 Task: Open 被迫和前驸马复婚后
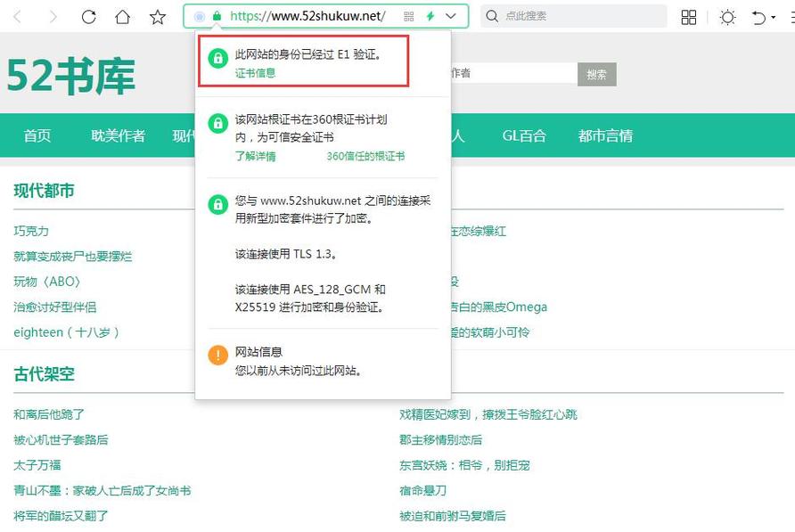[453, 516]
